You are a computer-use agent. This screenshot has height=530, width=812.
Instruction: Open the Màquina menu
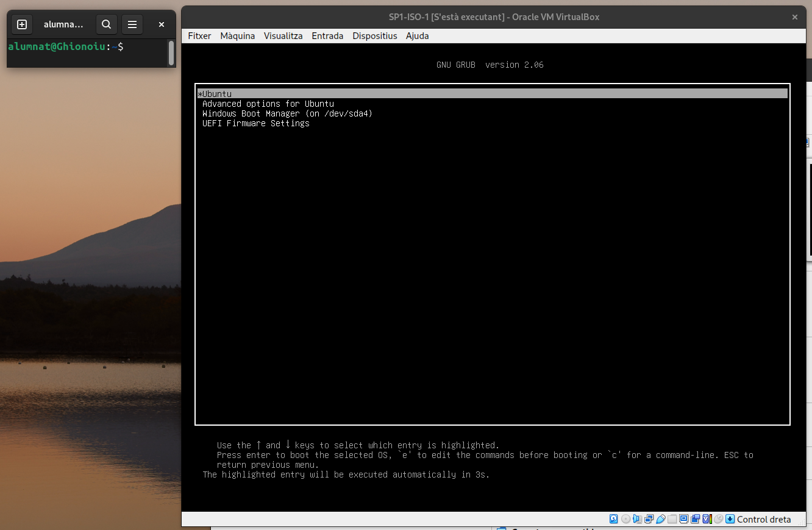[x=237, y=36]
